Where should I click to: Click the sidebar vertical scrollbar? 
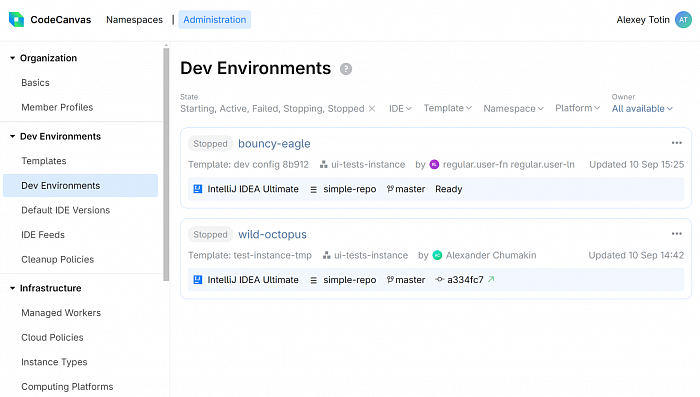point(166,164)
